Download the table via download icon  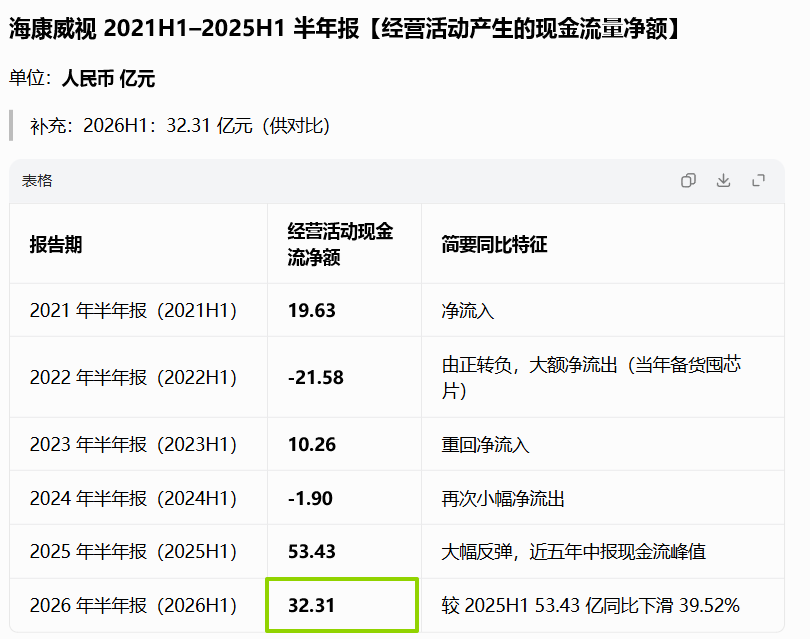point(723,180)
